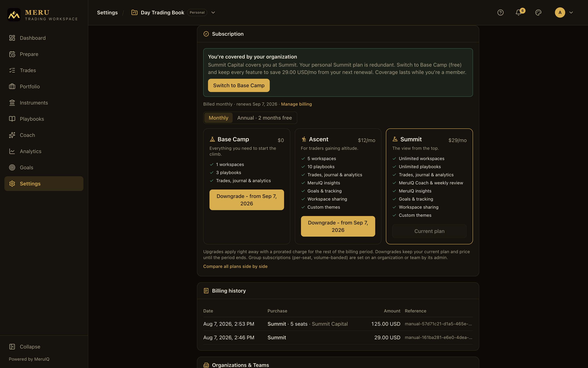Open the Dashboard grid icon
This screenshot has height=368, width=588.
coord(12,38)
